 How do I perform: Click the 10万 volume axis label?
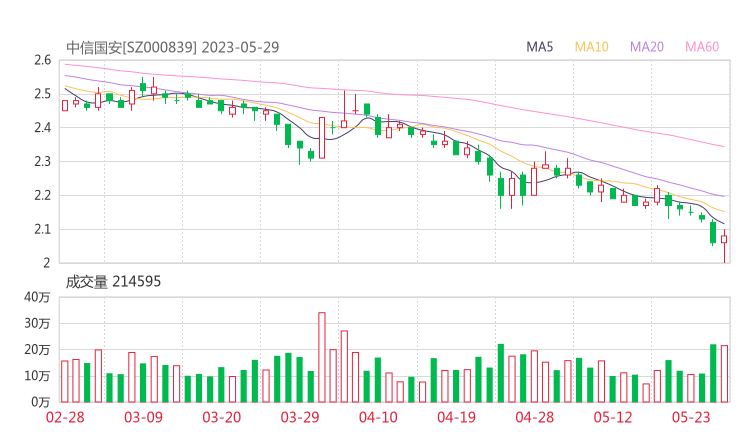pos(37,376)
